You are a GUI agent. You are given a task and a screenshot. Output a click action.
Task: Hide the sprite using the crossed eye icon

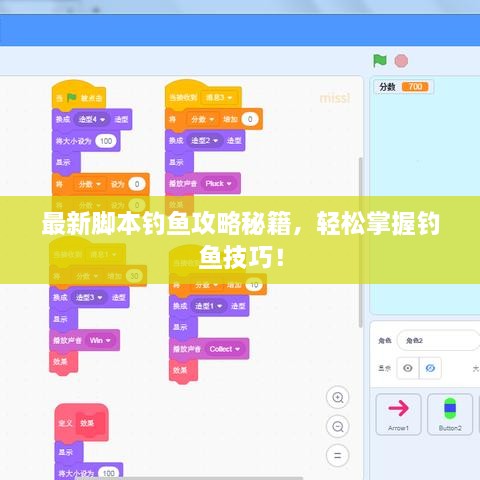[430, 368]
